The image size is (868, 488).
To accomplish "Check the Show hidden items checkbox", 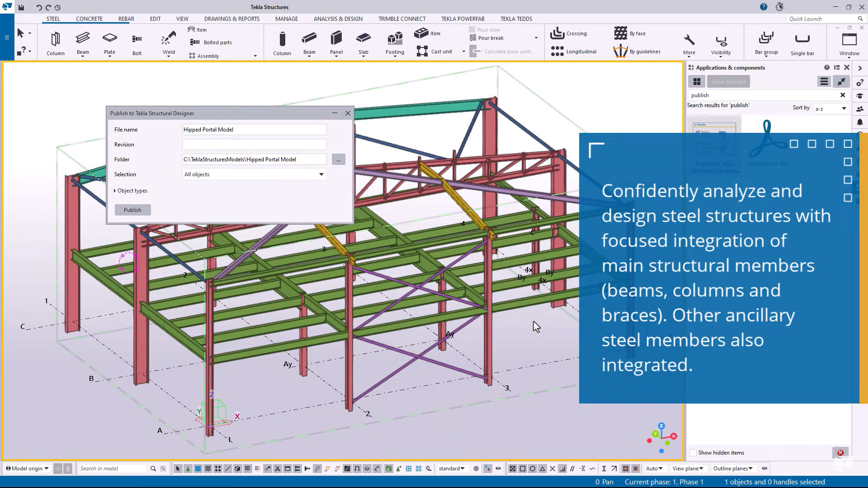I will [693, 452].
